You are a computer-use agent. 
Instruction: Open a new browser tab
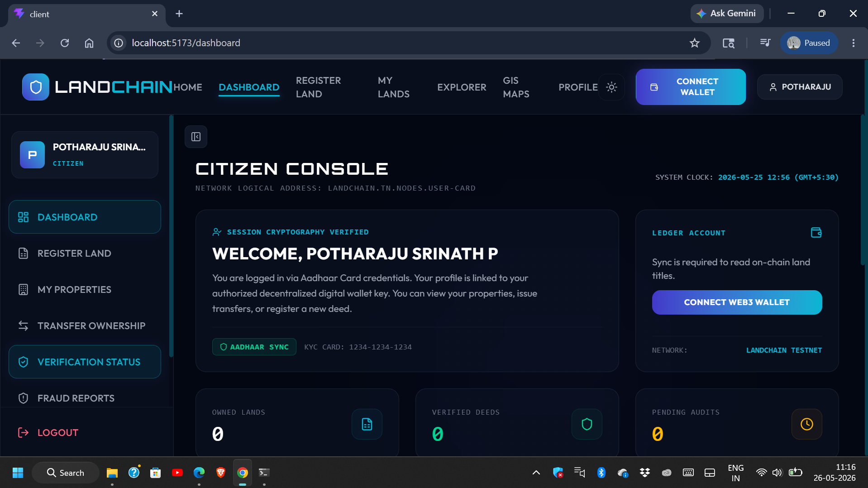[x=179, y=14]
